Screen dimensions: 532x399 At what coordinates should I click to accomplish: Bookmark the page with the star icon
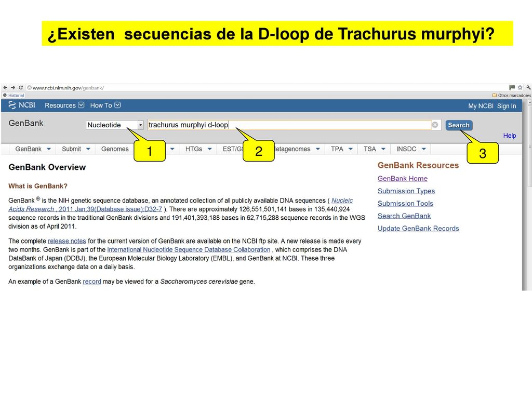pos(520,87)
